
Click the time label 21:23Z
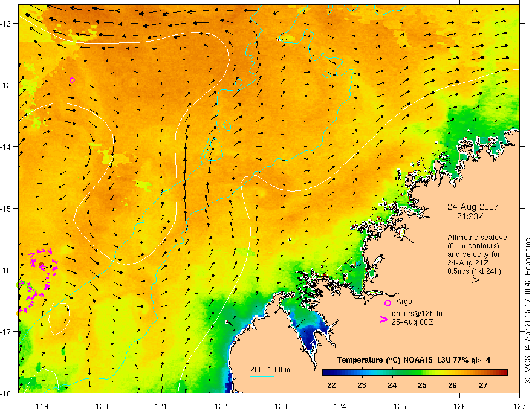(x=470, y=216)
